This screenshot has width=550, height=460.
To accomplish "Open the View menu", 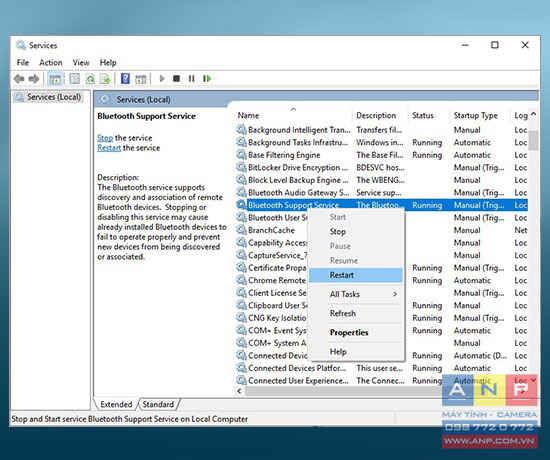I will tap(81, 63).
